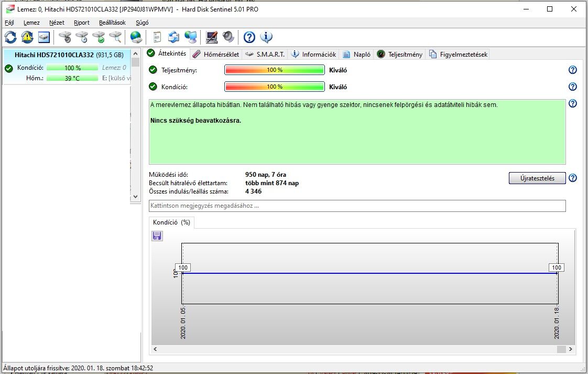
Task: Click the disk with green checkmark icon
Action: (x=99, y=37)
